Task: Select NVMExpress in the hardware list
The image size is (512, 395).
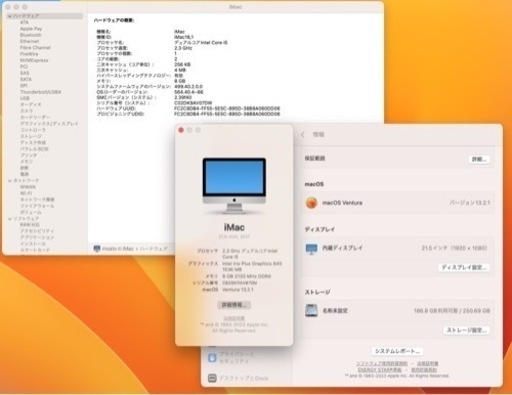Action: pos(34,60)
